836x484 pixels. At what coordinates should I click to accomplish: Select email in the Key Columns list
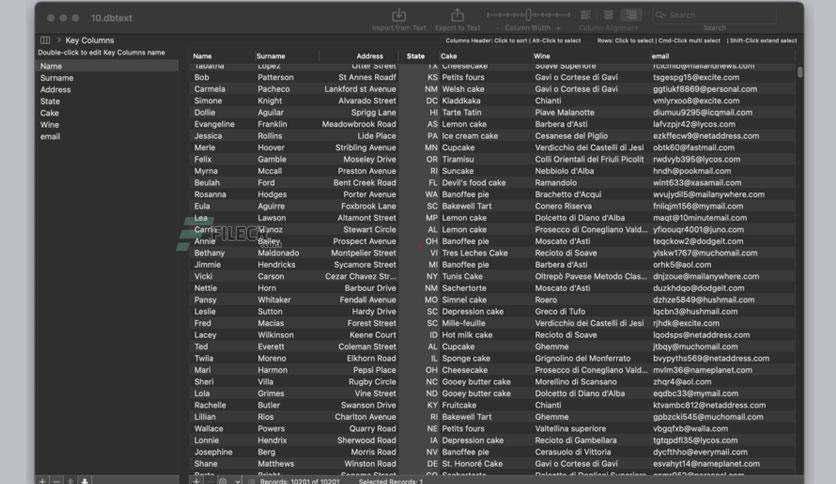point(107,136)
